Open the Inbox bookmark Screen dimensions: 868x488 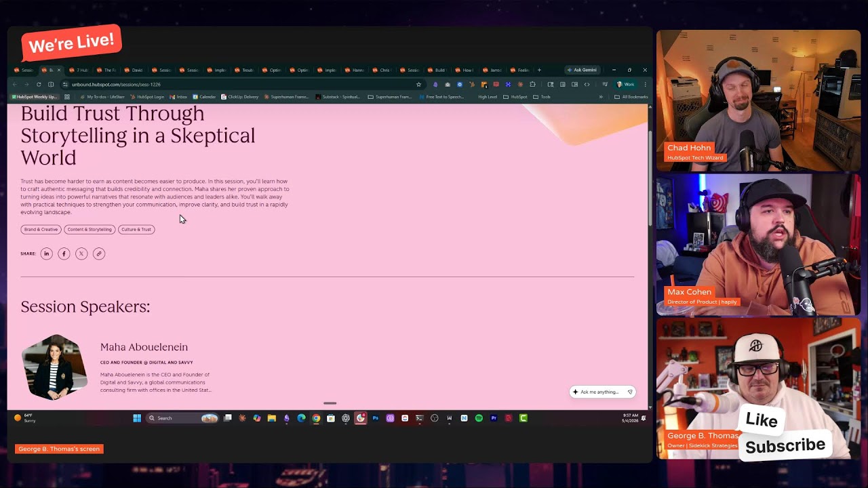(x=178, y=97)
